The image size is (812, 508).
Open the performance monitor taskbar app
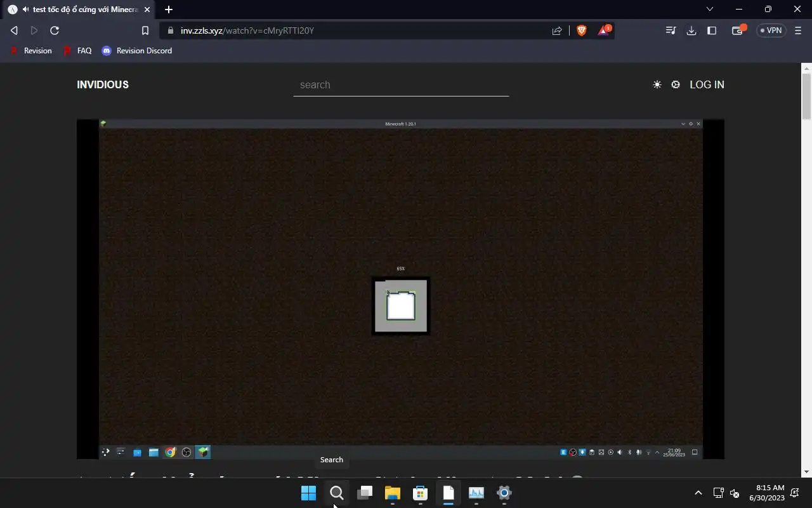click(476, 493)
